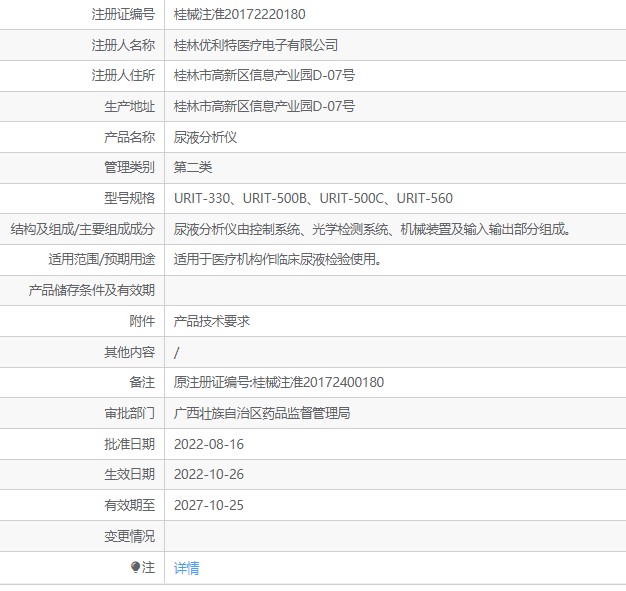Select expiry date 2027-10-25
This screenshot has width=626, height=591.
pos(209,506)
